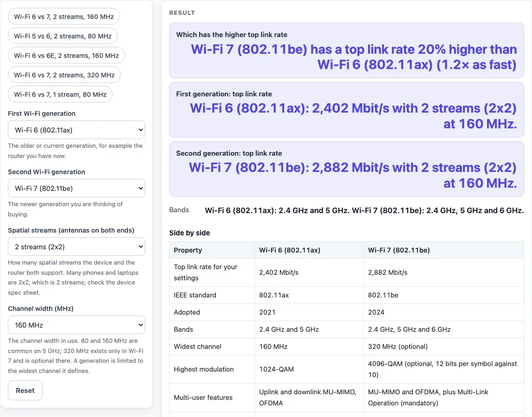Viewport: 532px width, 417px height.
Task: Click the 'Multi-Link Operation (mandatory)' cell
Action: (x=444, y=398)
